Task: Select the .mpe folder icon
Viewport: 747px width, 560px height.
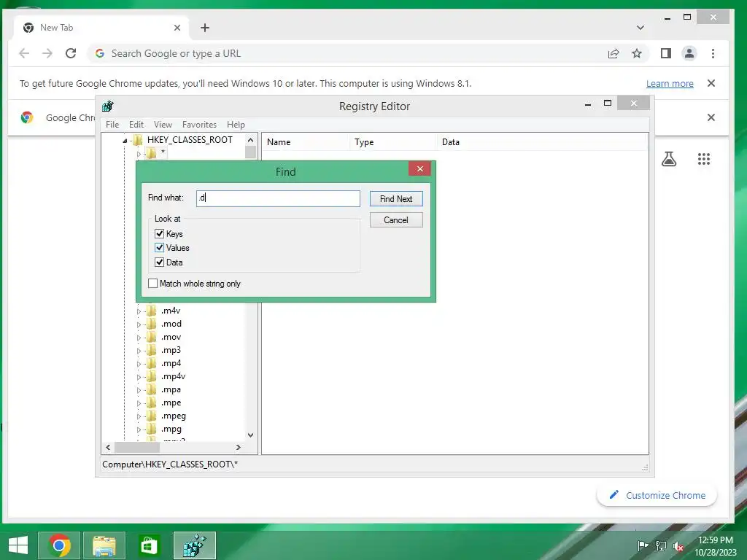Action: tap(152, 402)
